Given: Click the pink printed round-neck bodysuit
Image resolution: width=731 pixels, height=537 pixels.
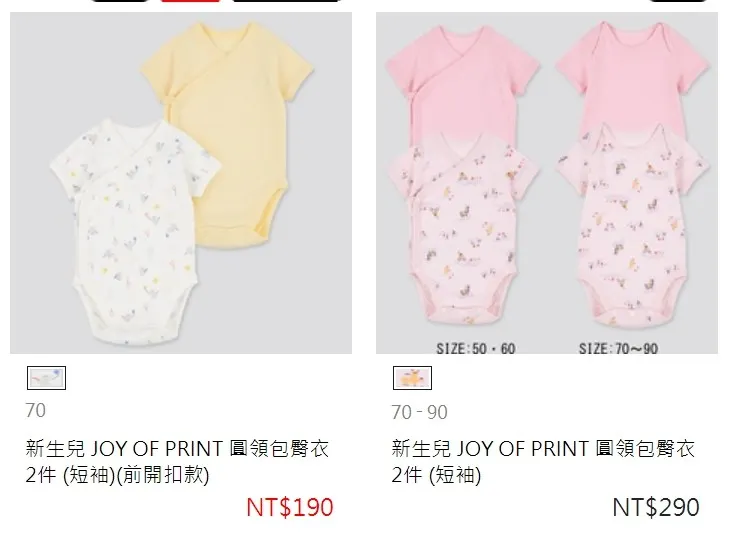Looking at the screenshot, I should [633, 226].
